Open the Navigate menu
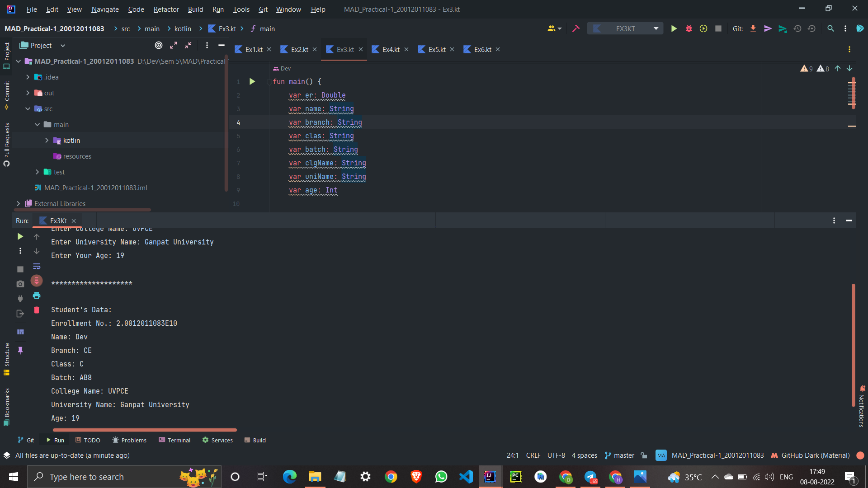 pos(105,9)
